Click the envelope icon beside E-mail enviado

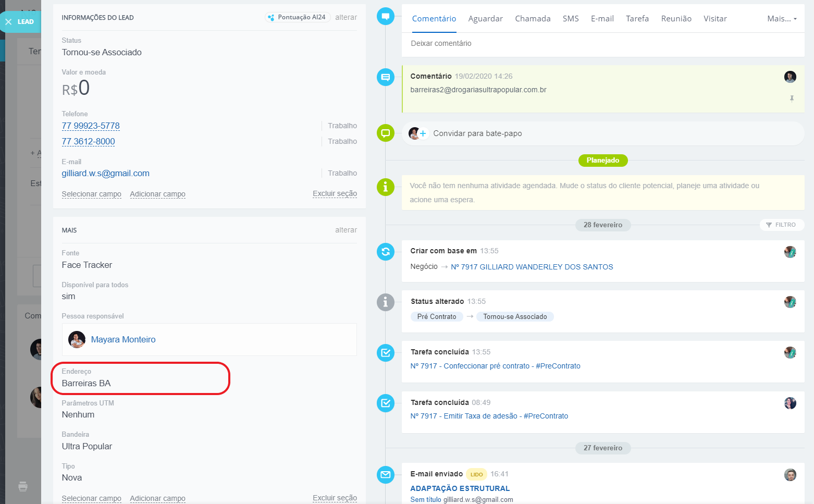[385, 474]
